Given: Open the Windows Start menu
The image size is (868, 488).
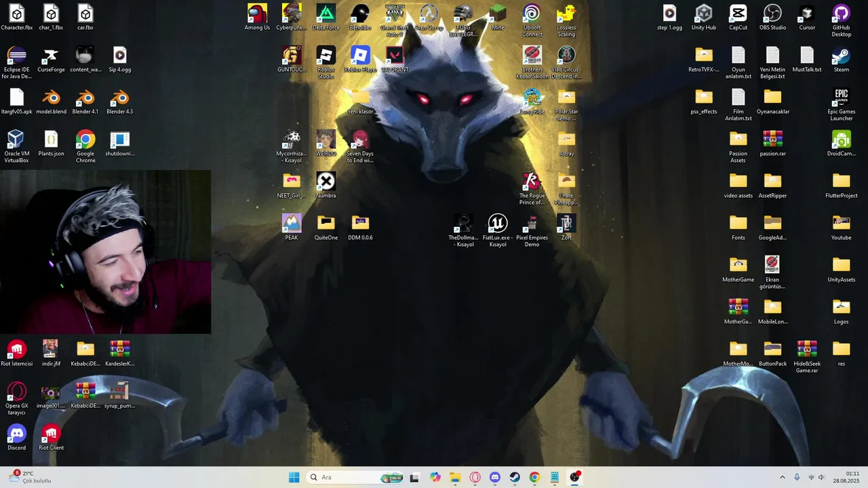Looking at the screenshot, I should point(294,477).
